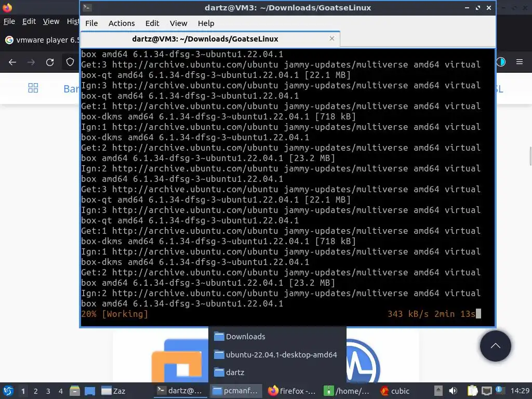This screenshot has height=399, width=532.
Task: Select the dartz@VM3 terminal tab
Action: coord(210,39)
